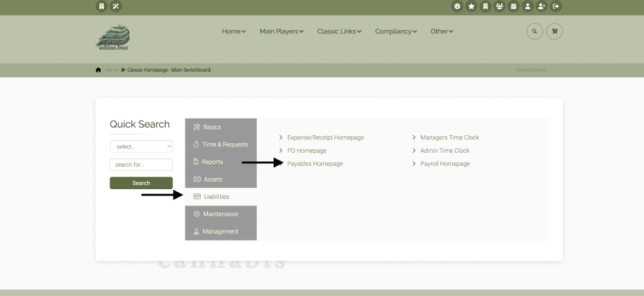The image size is (644, 296).
Task: Click the magic wand icon in top bar
Action: point(115,6)
